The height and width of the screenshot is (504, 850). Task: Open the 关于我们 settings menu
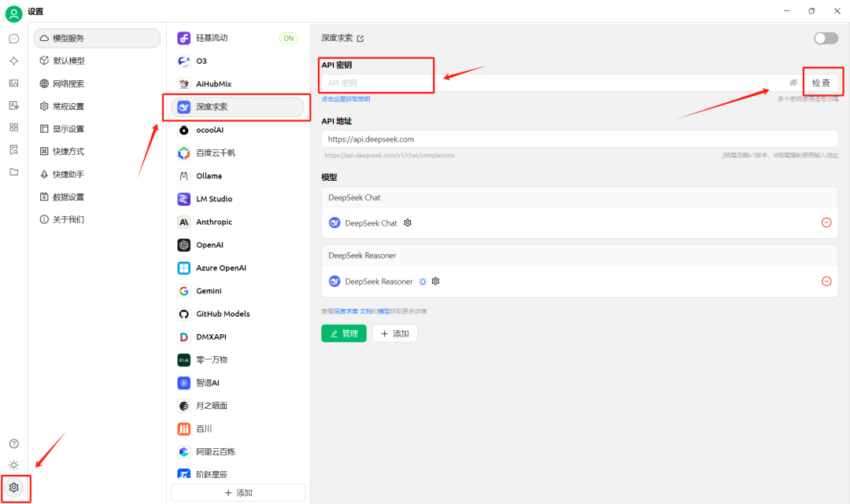(97, 220)
